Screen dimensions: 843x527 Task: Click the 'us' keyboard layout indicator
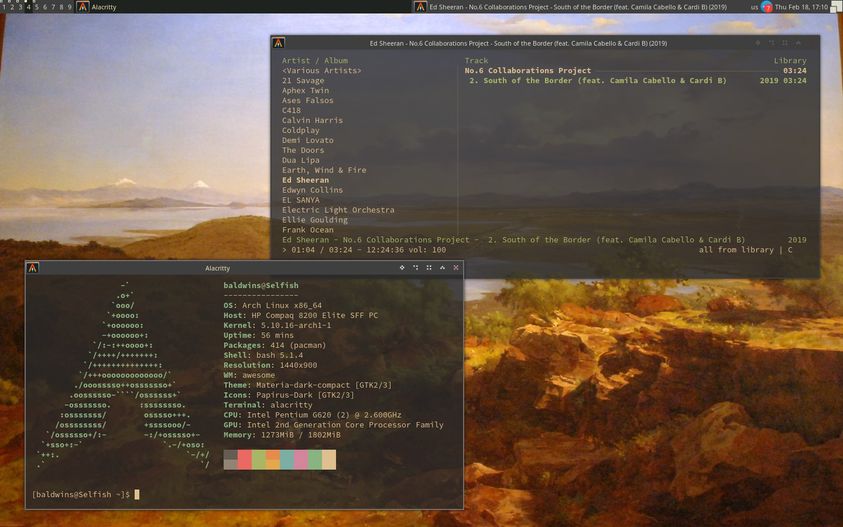[754, 6]
